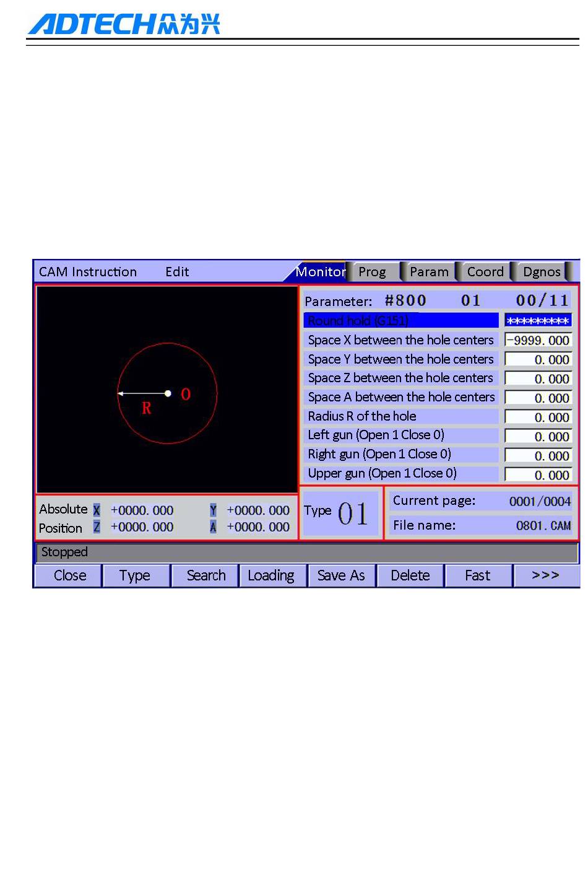Click the circle center point O in preview
The image size is (588, 879).
click(168, 393)
